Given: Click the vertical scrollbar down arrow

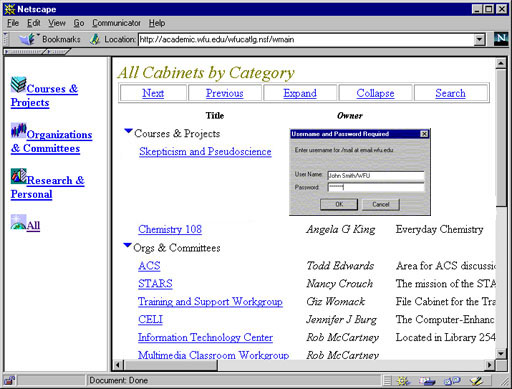Looking at the screenshot, I should (x=501, y=353).
